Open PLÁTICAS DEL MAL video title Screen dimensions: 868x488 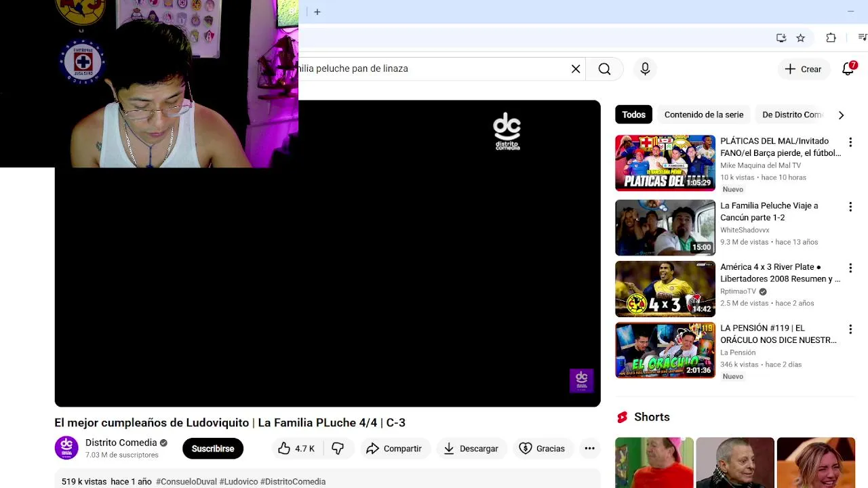(781, 147)
